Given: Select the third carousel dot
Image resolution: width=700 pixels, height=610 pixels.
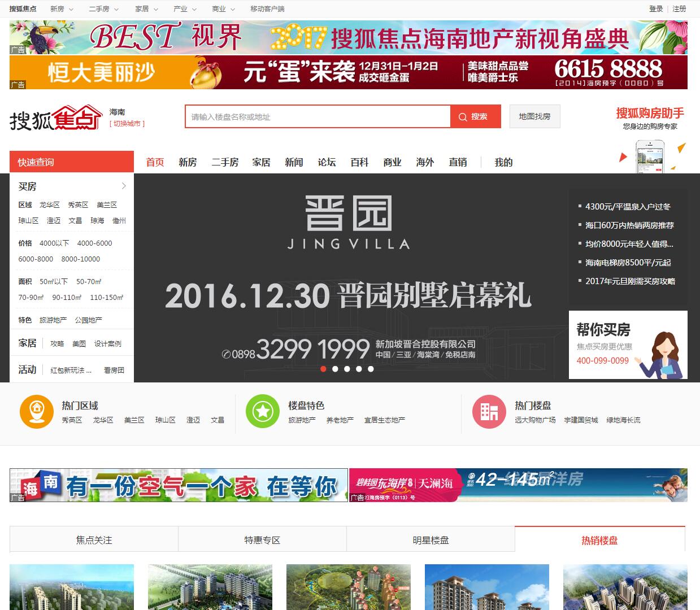Looking at the screenshot, I should click(x=347, y=369).
